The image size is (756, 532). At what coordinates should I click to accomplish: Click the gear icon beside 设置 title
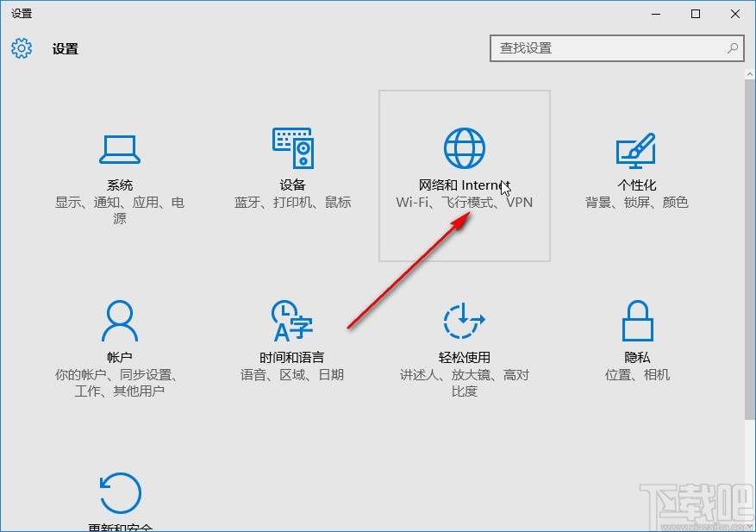click(x=21, y=48)
